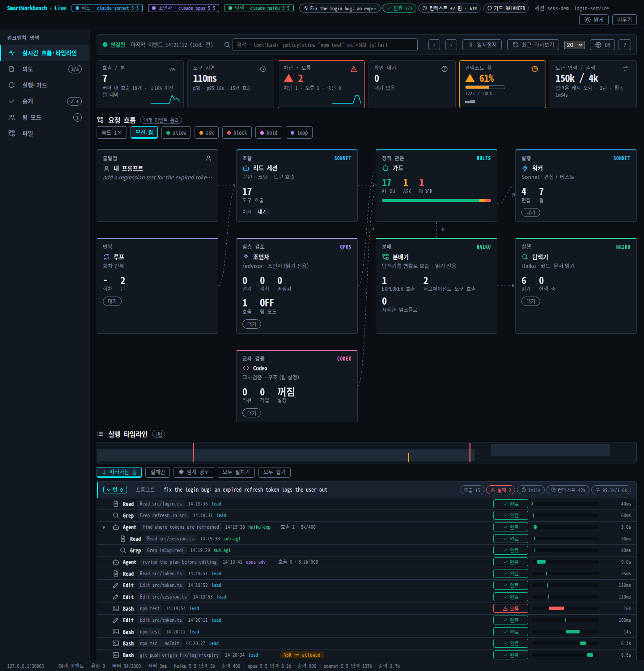Screen dimensions: 644x671
Task: Click the timer icon on the 도구 지연 card
Action: click(263, 69)
